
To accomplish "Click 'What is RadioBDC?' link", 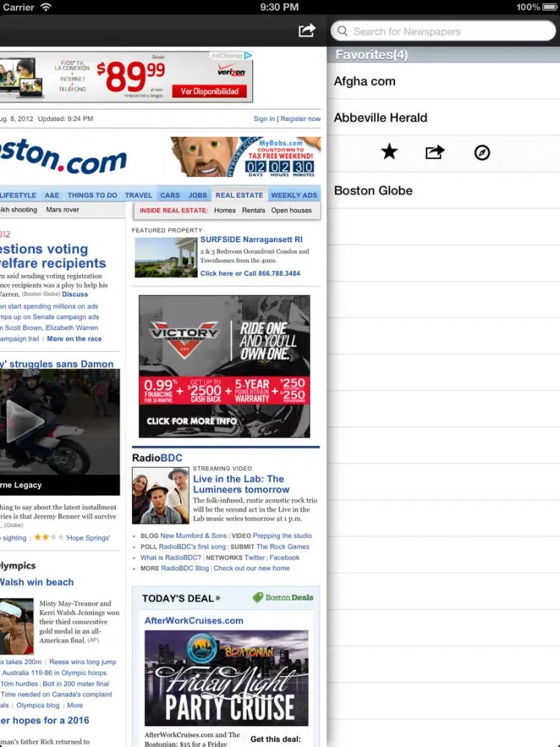I will pyautogui.click(x=170, y=557).
